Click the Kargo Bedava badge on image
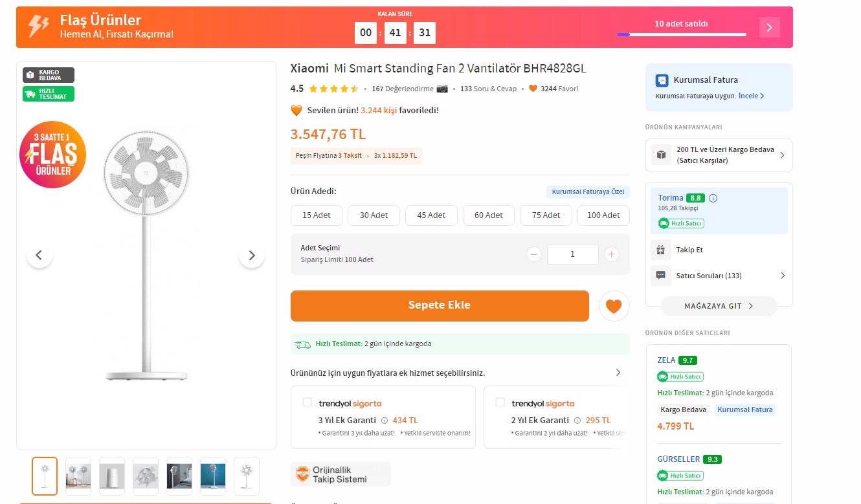 pyautogui.click(x=49, y=75)
